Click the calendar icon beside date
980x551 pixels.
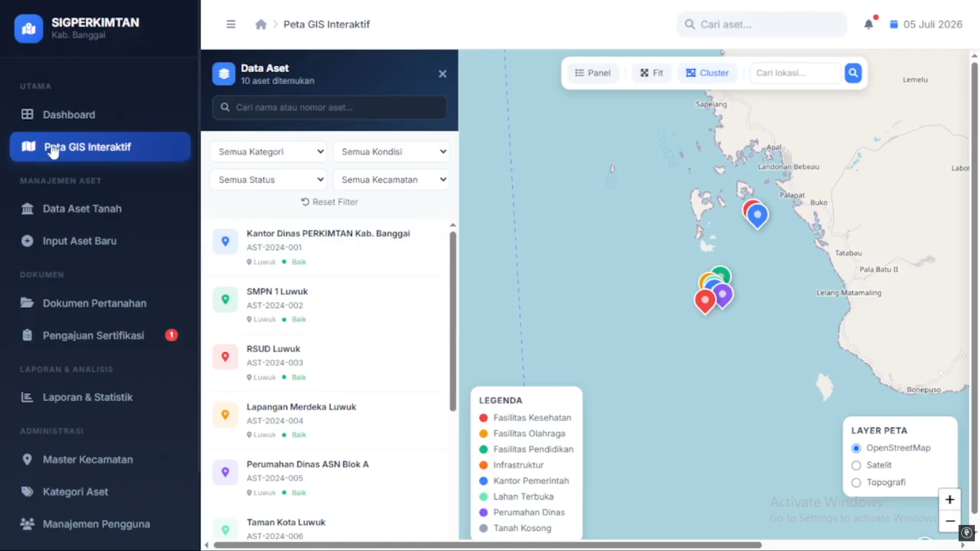click(x=894, y=24)
